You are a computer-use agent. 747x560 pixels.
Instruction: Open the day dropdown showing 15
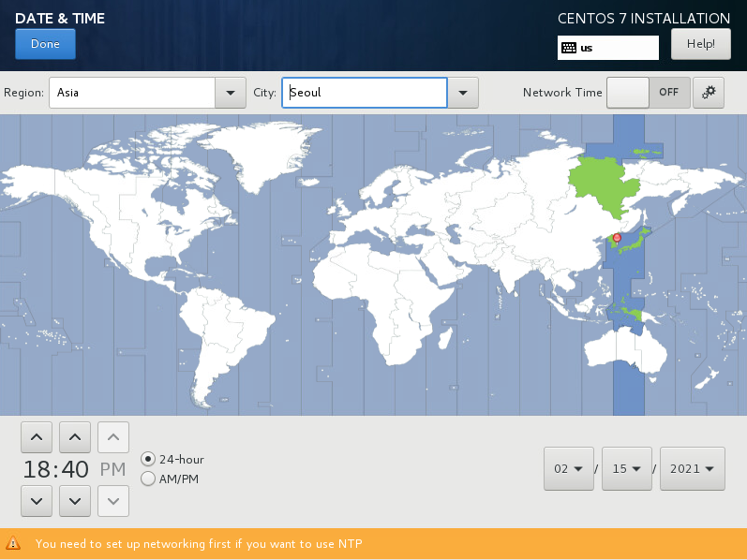(627, 468)
